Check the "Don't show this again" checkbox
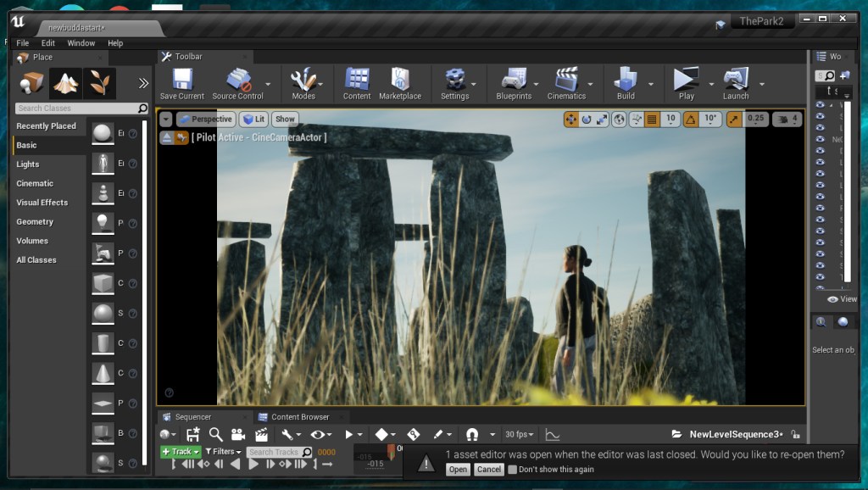This screenshot has width=868, height=490. point(512,470)
